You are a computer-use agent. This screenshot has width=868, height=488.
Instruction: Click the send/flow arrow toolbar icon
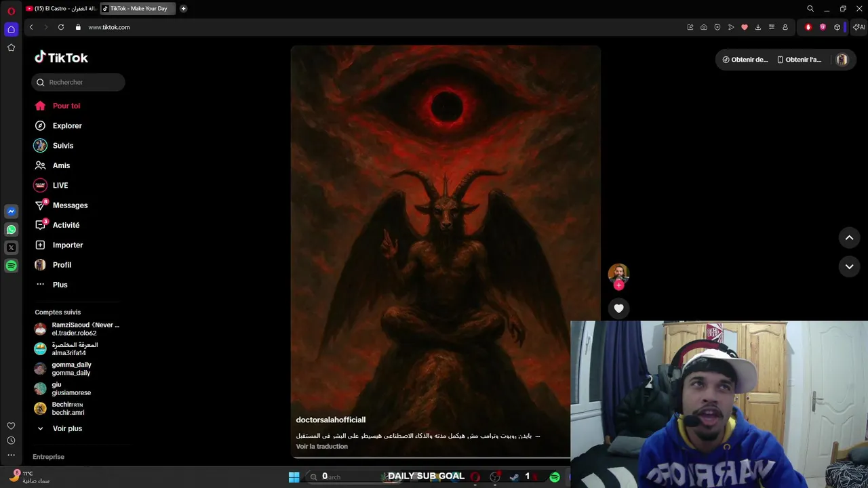pos(731,27)
